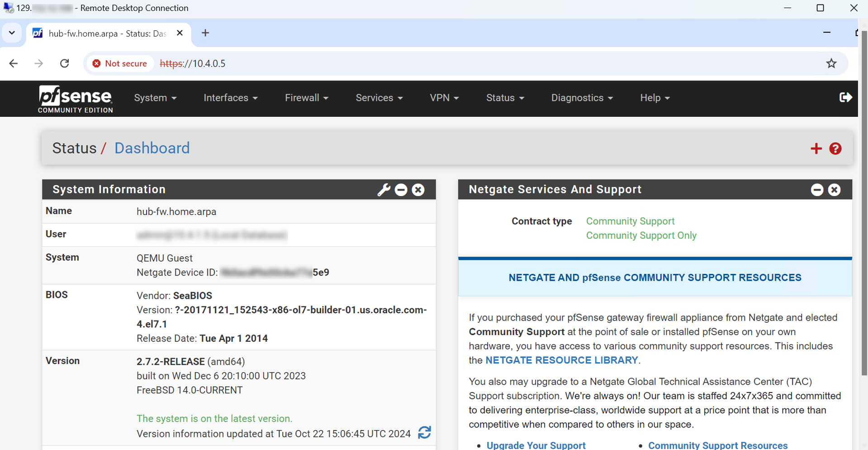Follow the Upgrade Your Support link

(536, 445)
